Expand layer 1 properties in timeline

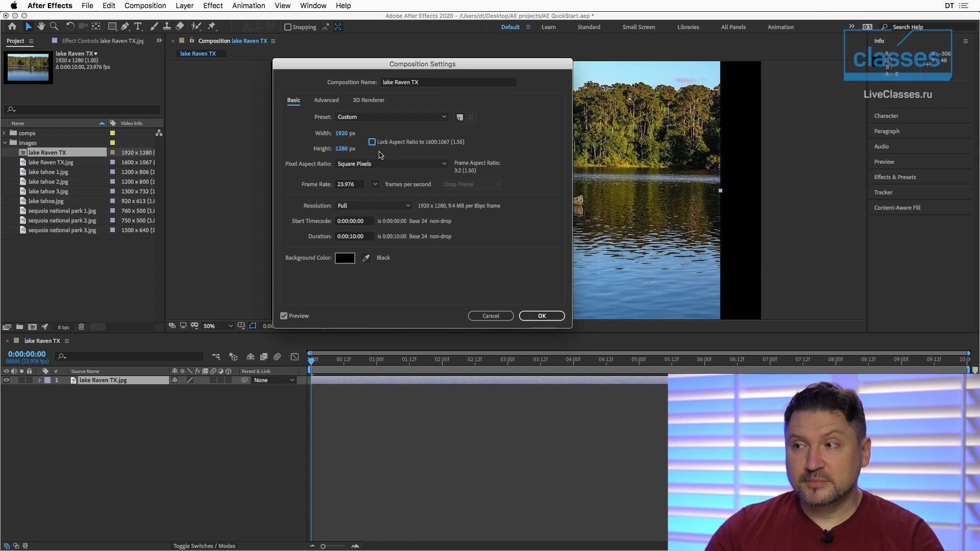[39, 380]
